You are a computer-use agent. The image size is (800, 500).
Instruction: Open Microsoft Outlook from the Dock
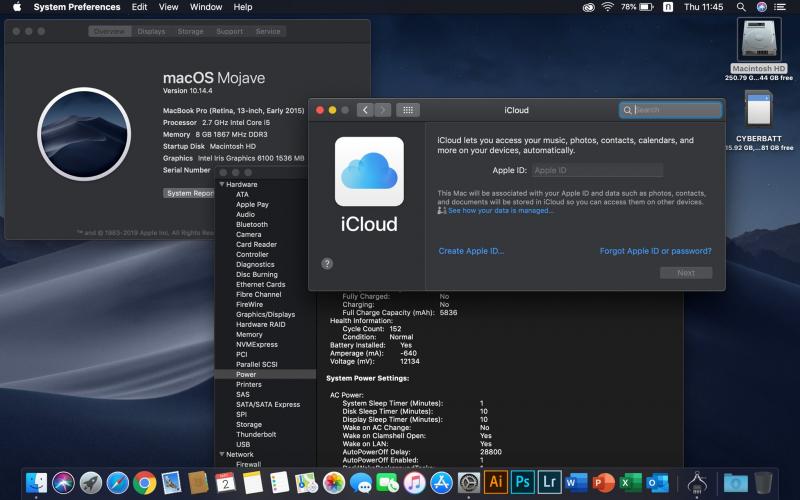click(658, 482)
